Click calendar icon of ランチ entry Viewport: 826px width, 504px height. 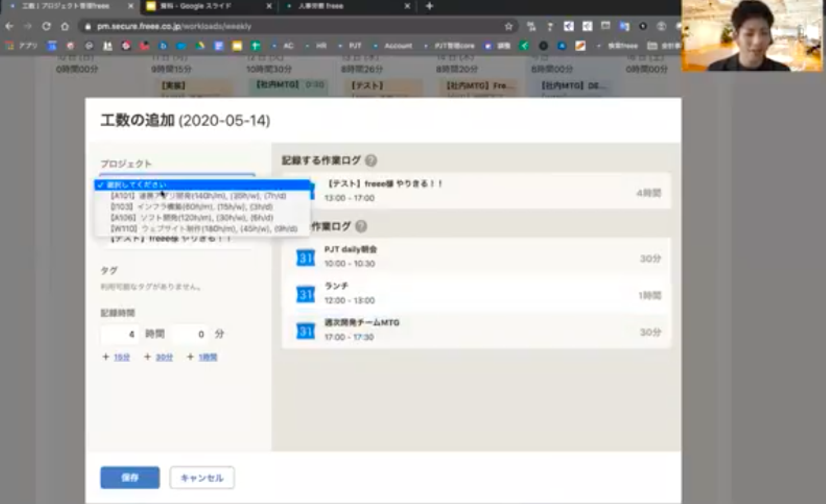coord(305,294)
